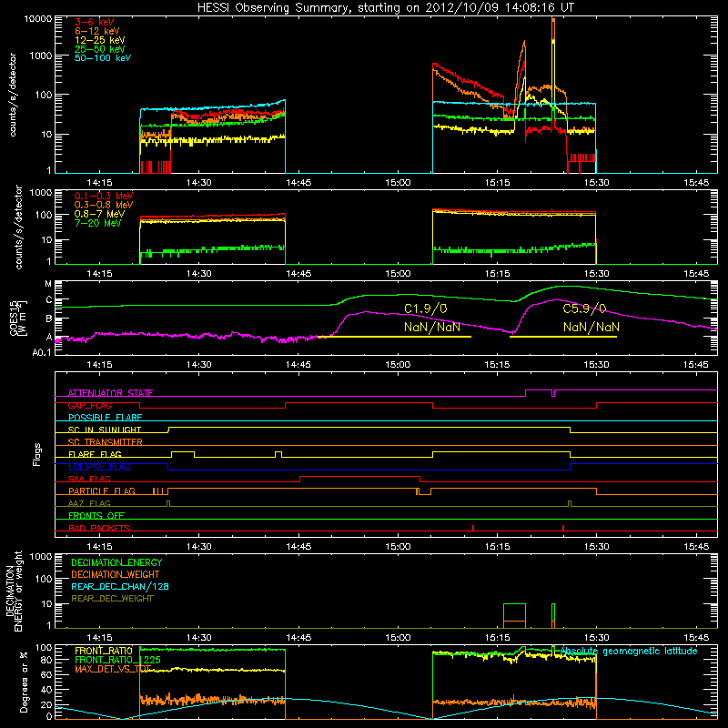Click the PARTICLE_FLAG label
Screen dimensions: 728x728
click(x=102, y=491)
